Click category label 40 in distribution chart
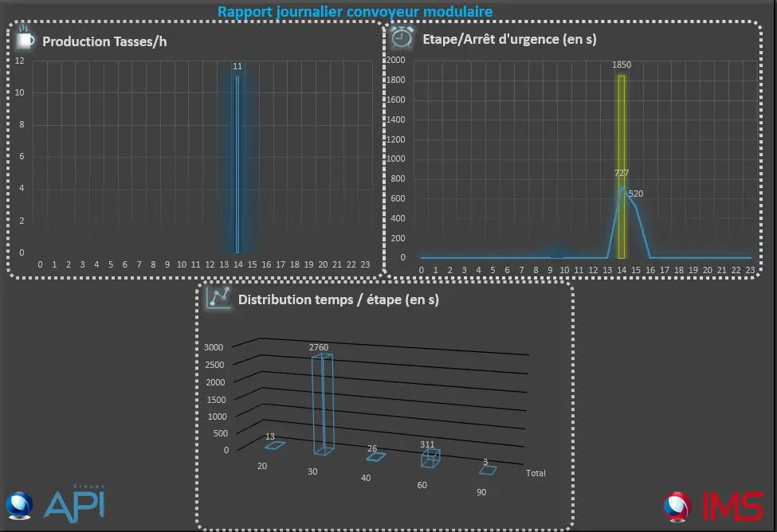The height and width of the screenshot is (532, 777). [x=366, y=478]
